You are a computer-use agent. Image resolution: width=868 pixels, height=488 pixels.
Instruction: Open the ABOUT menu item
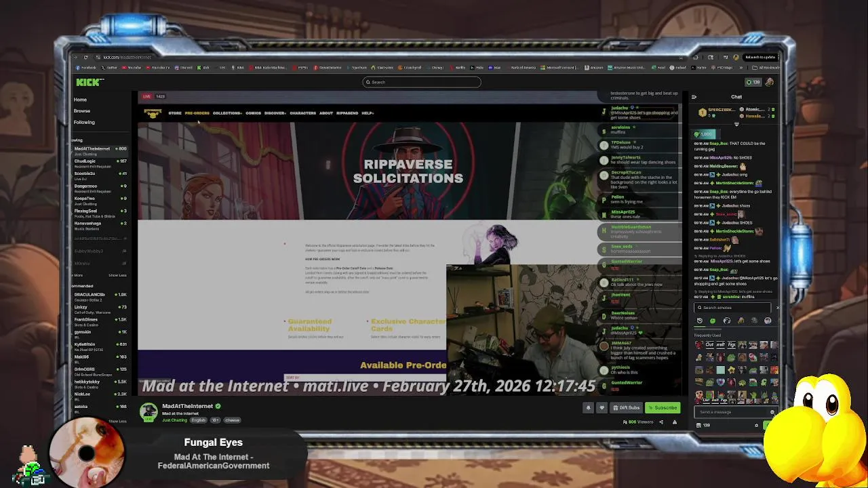click(326, 113)
